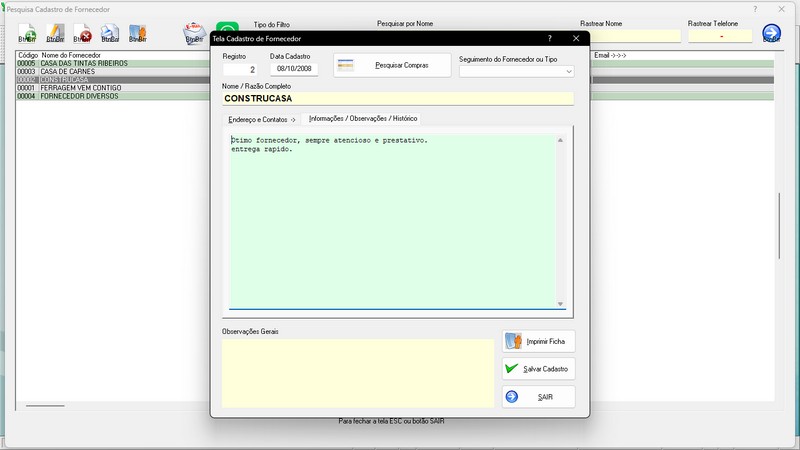Click the scroll up arrow of notes area
800x450 pixels.
[560, 140]
